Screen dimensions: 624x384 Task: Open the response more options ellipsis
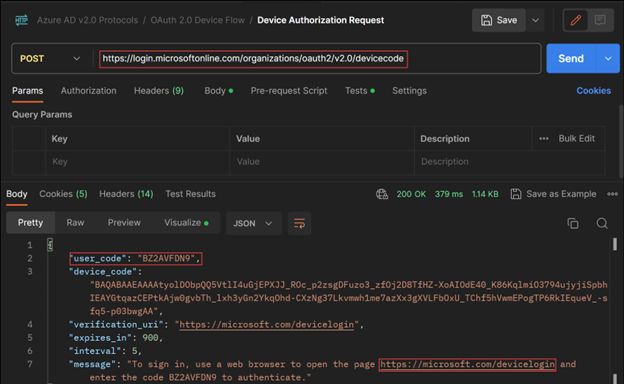[612, 194]
